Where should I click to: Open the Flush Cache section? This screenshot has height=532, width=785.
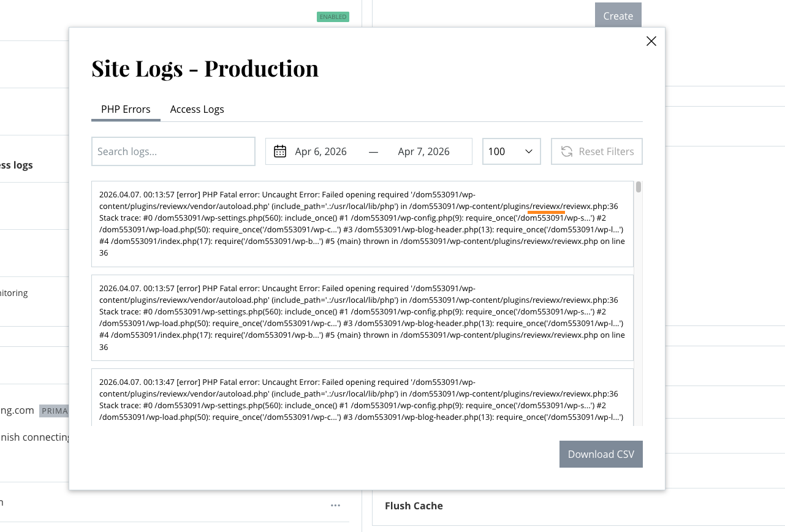(414, 506)
